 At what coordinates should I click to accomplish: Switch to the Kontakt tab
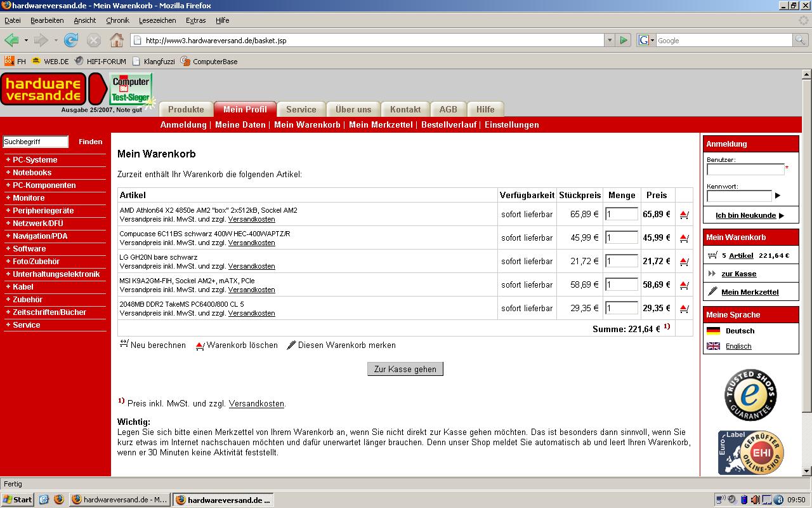tap(405, 109)
